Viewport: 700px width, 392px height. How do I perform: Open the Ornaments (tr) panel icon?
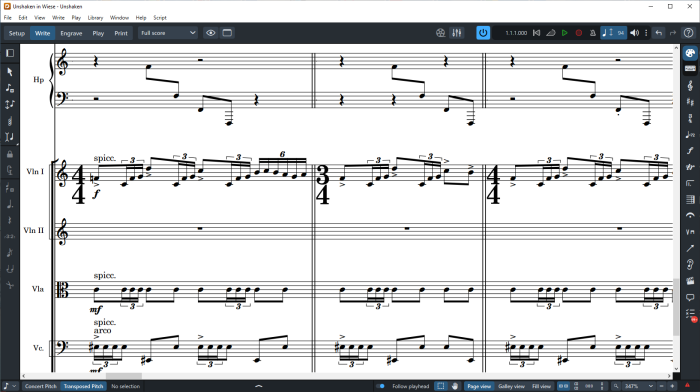pos(690,167)
